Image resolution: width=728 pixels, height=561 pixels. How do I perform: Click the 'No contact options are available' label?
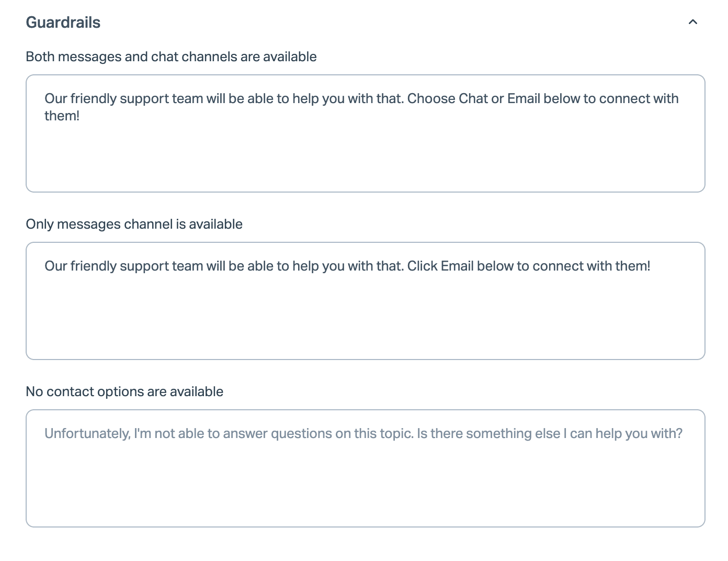point(124,391)
